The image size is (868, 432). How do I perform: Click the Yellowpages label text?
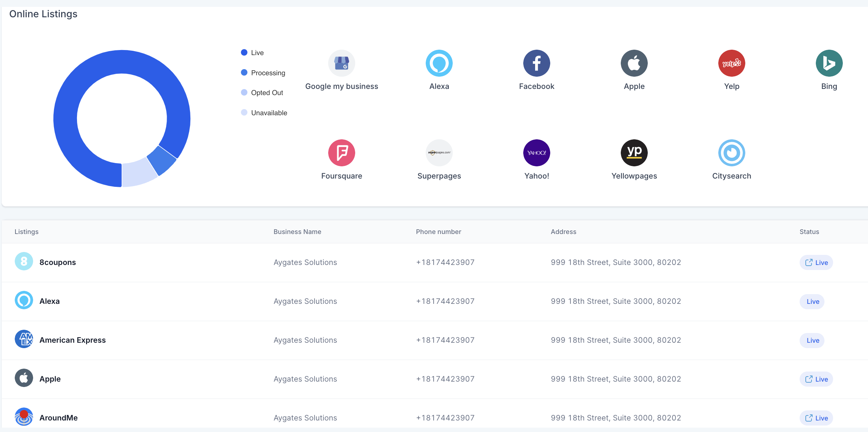(x=634, y=176)
